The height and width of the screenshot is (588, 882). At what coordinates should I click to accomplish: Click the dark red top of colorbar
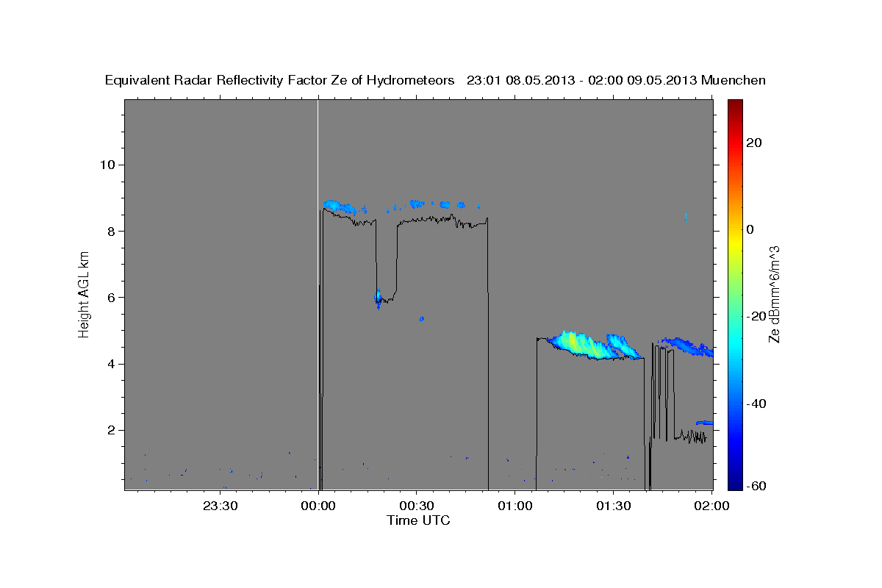point(734,104)
